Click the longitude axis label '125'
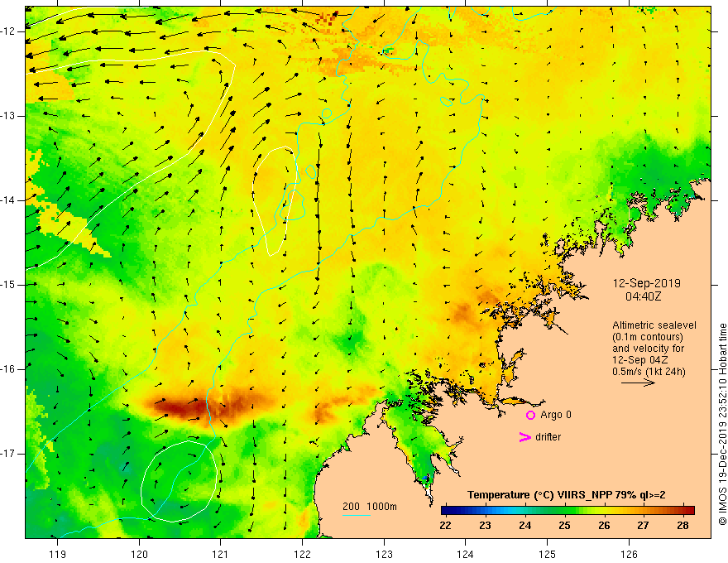 click(548, 554)
